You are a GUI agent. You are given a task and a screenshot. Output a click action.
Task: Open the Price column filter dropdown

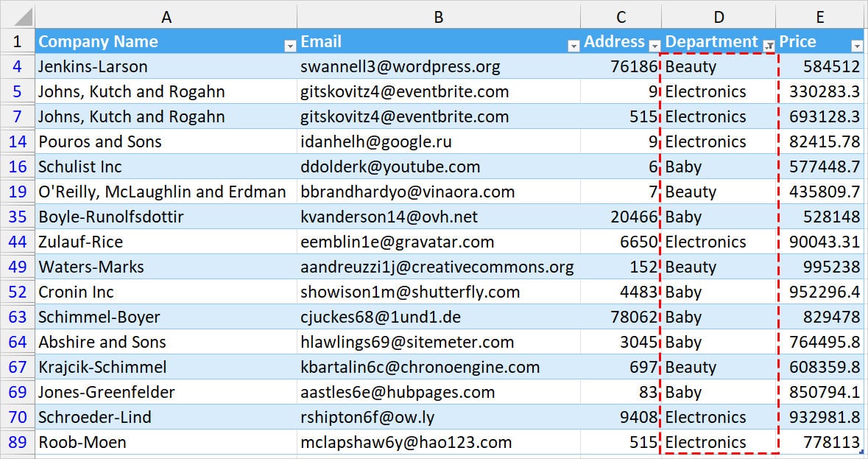857,45
